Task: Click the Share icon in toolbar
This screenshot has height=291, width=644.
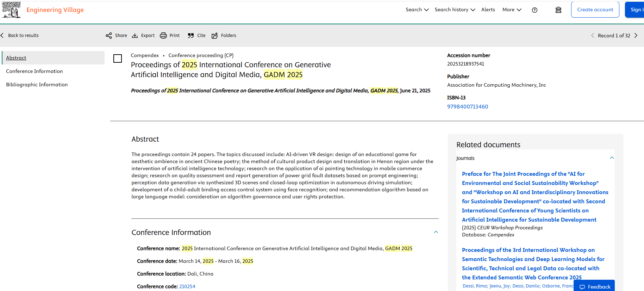Action: point(109,36)
